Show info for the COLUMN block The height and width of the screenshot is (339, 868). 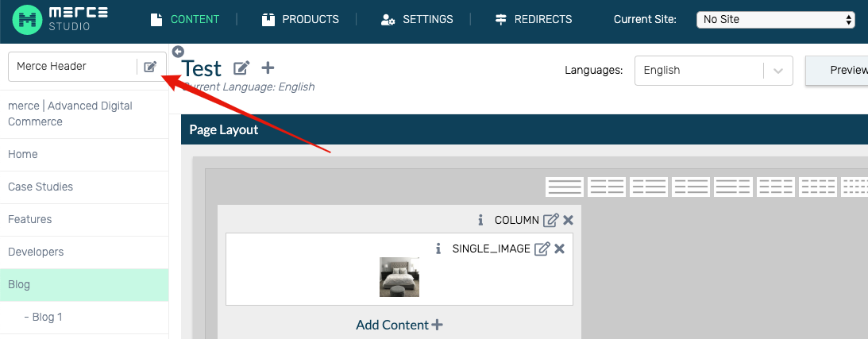click(480, 220)
